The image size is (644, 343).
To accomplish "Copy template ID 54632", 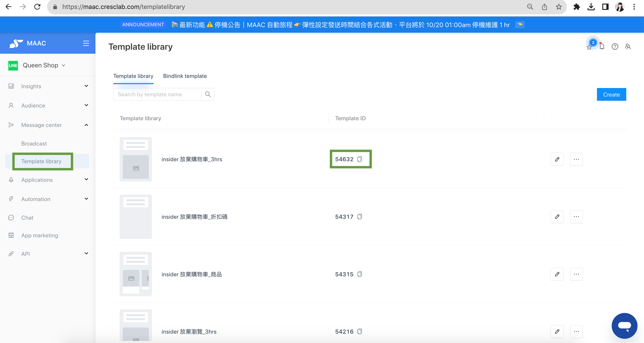I will (x=359, y=159).
